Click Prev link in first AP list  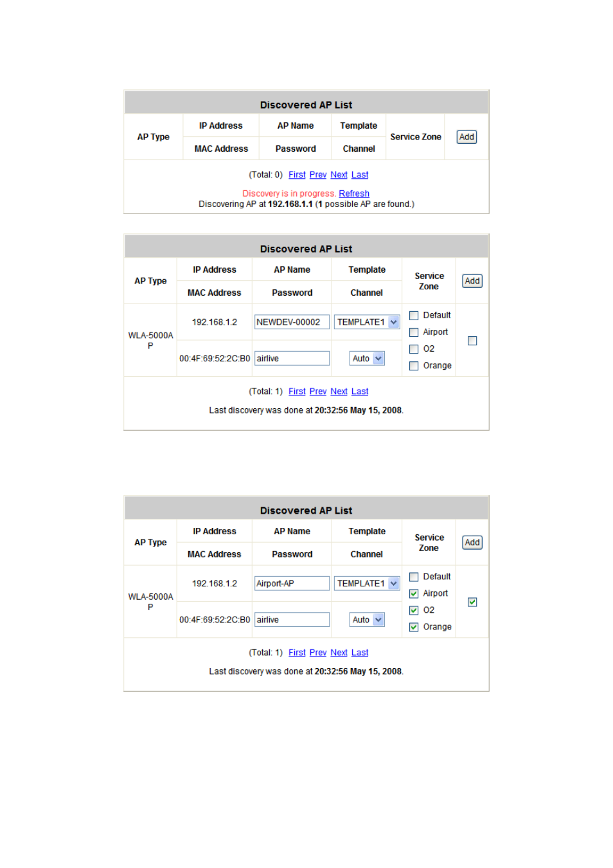(318, 175)
